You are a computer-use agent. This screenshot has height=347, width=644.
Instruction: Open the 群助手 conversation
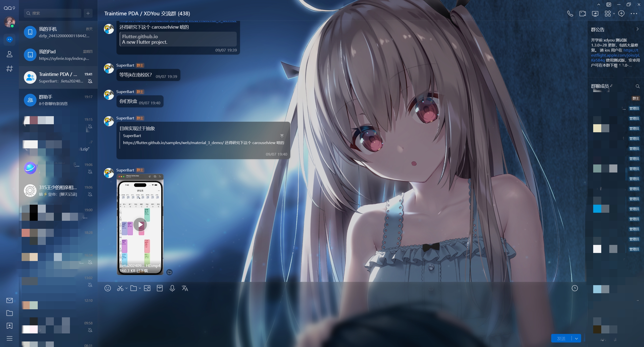[58, 100]
